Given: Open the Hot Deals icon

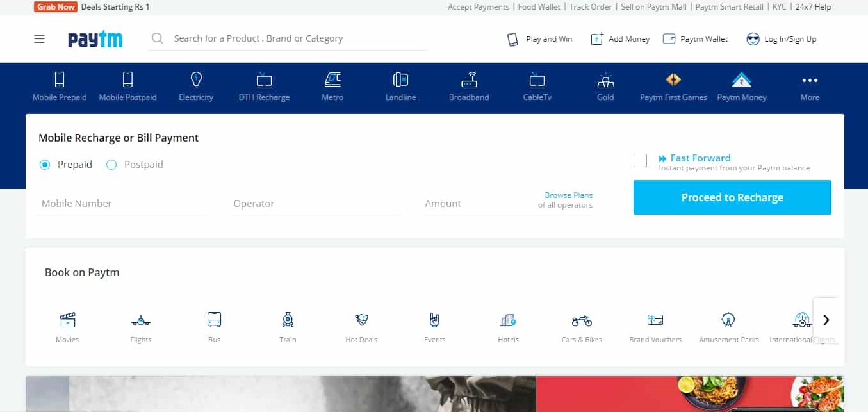Looking at the screenshot, I should (x=361, y=319).
